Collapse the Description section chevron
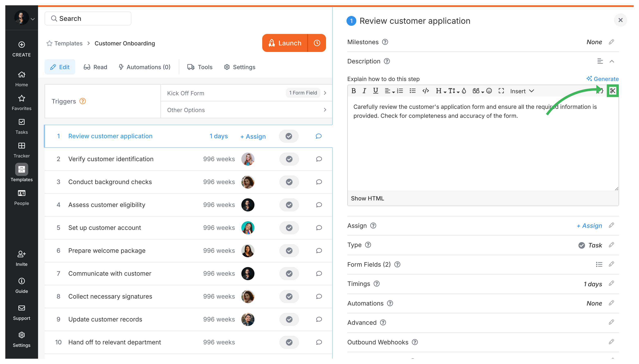The height and width of the screenshot is (364, 639). [x=612, y=61]
